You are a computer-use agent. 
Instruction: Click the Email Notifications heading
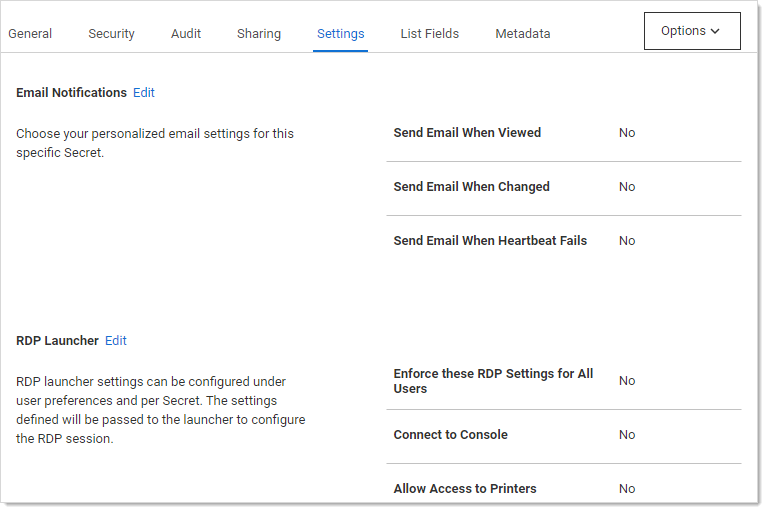pyautogui.click(x=71, y=93)
